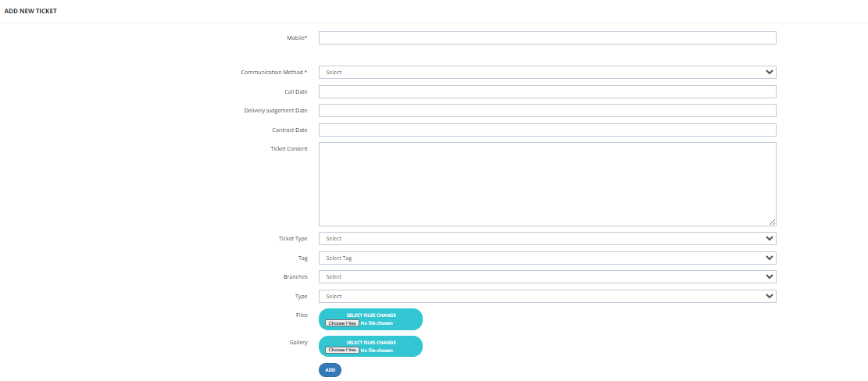
Task: Open the Branches dropdown
Action: (x=548, y=277)
